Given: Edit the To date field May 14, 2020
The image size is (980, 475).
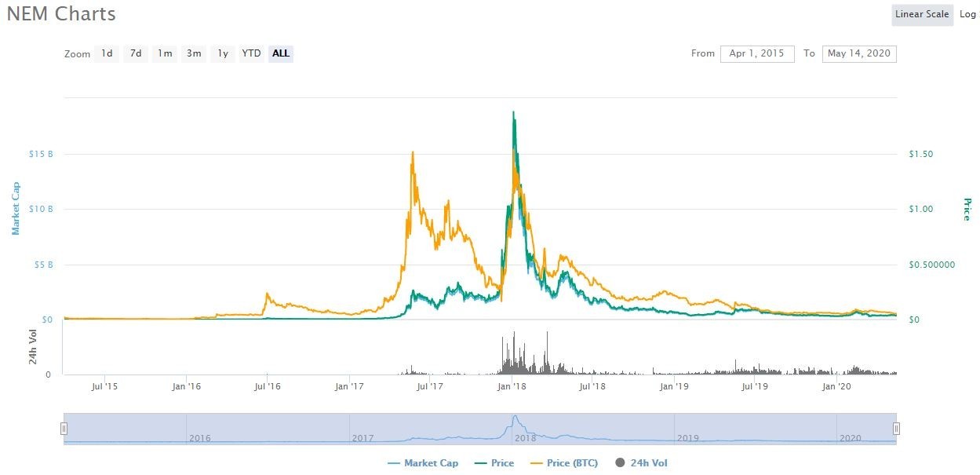Looking at the screenshot, I should [x=859, y=53].
